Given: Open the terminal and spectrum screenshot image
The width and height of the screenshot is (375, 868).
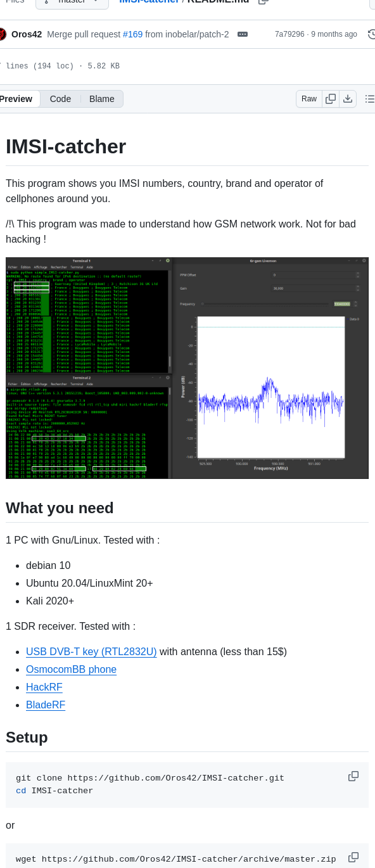Looking at the screenshot, I should pyautogui.click(x=187, y=368).
